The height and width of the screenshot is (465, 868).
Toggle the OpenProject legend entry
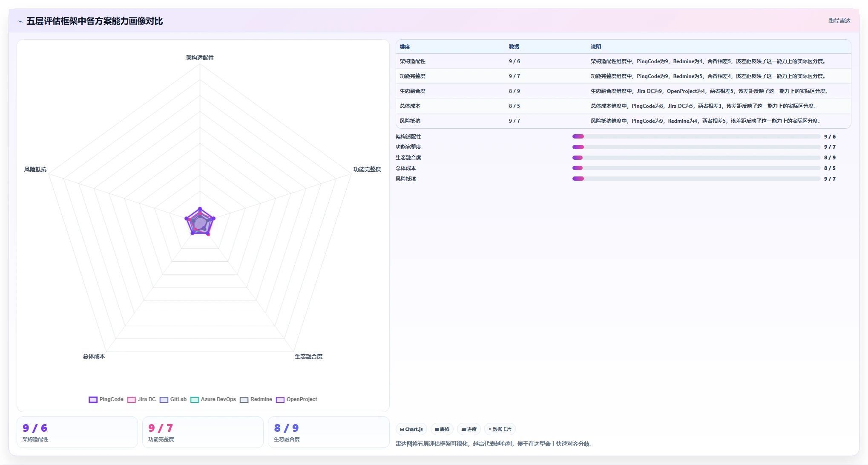pyautogui.click(x=296, y=399)
